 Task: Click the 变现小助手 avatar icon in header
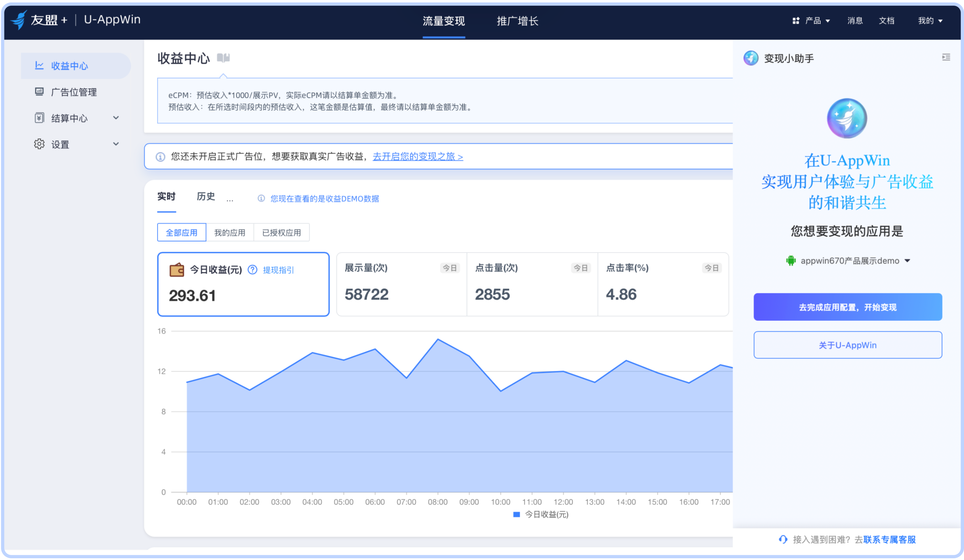pos(751,58)
